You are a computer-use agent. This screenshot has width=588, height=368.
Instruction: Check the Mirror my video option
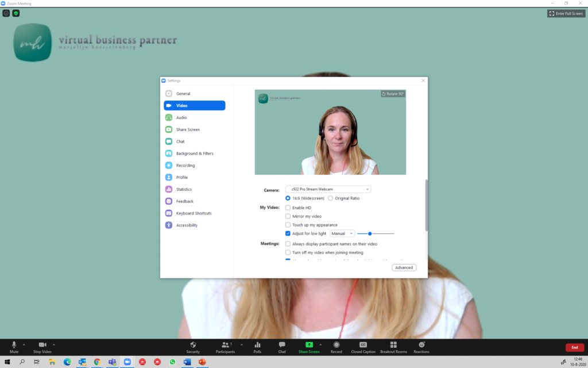(x=288, y=216)
